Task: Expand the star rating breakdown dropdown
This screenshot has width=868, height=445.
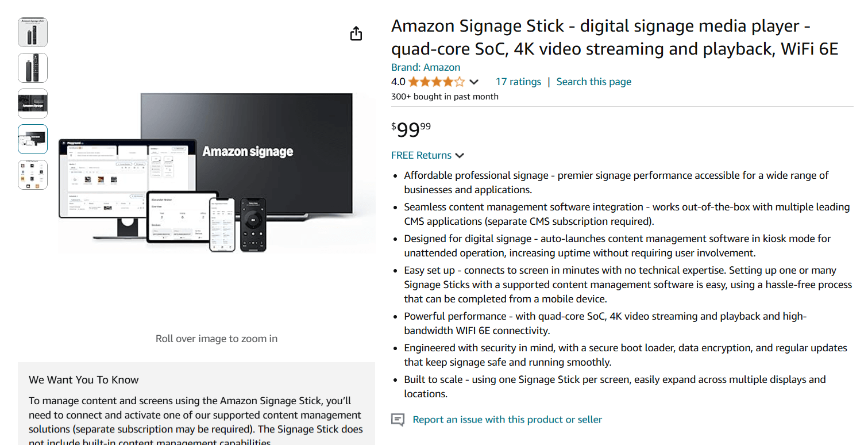Action: tap(474, 82)
